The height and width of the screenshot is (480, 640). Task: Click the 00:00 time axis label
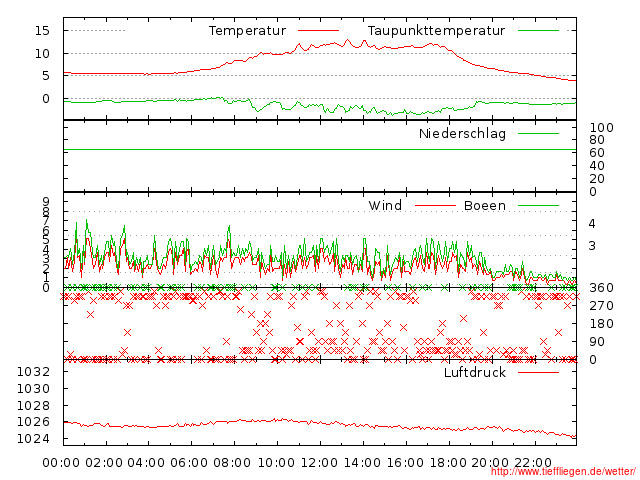[61, 462]
